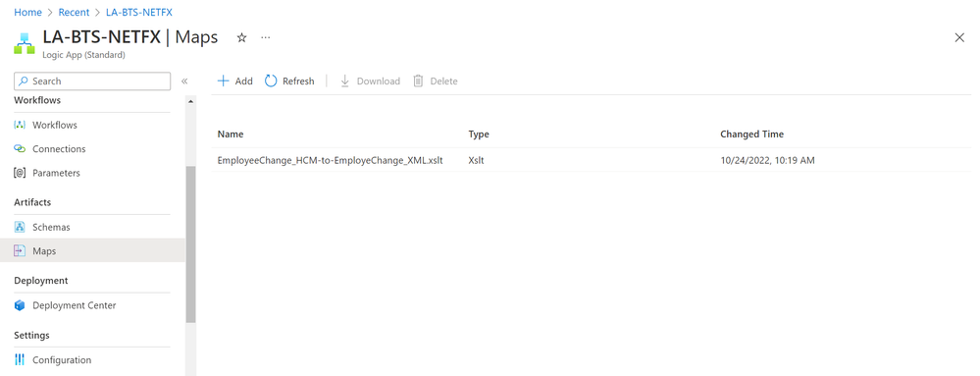
Task: Click the Maps menu icon
Action: point(20,251)
